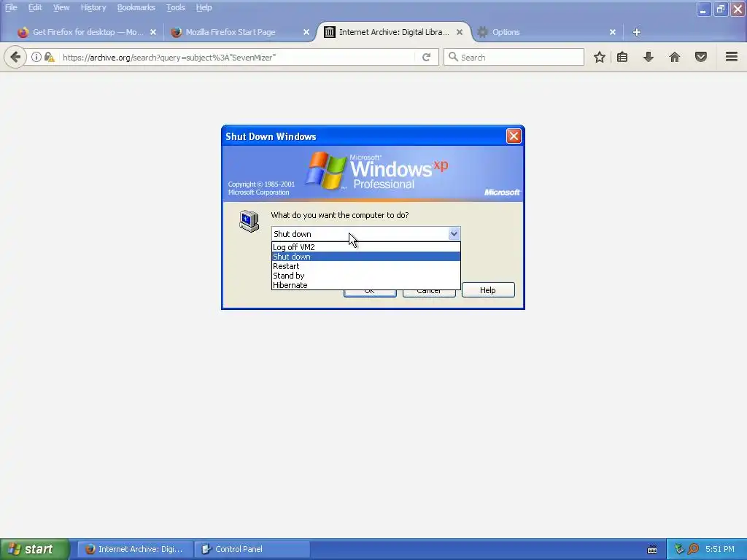Open the View menu
The image size is (747, 560).
61,7
